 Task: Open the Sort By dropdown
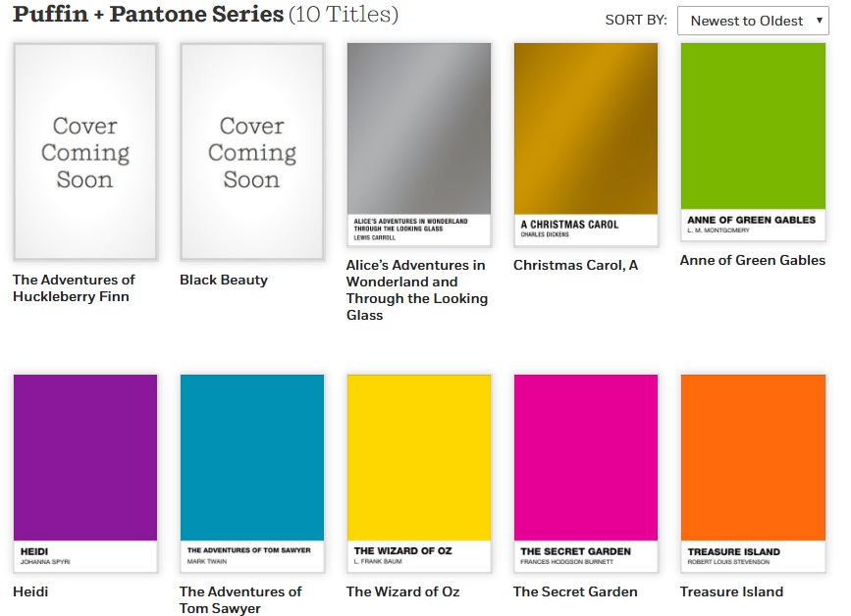753,21
